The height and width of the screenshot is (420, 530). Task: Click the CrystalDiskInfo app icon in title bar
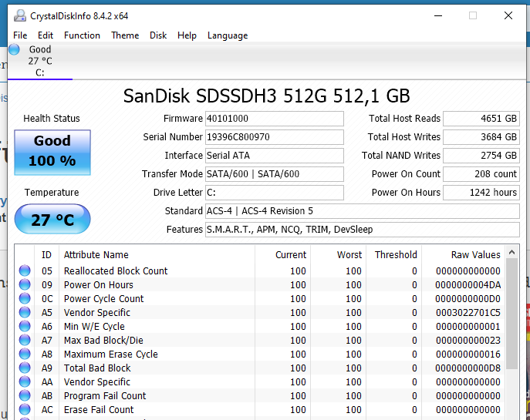pyautogui.click(x=20, y=16)
